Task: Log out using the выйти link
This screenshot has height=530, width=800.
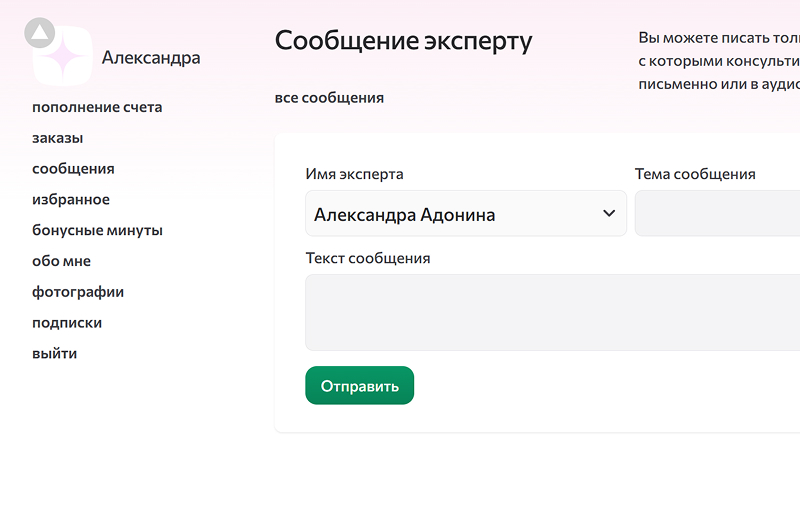Action: (54, 354)
